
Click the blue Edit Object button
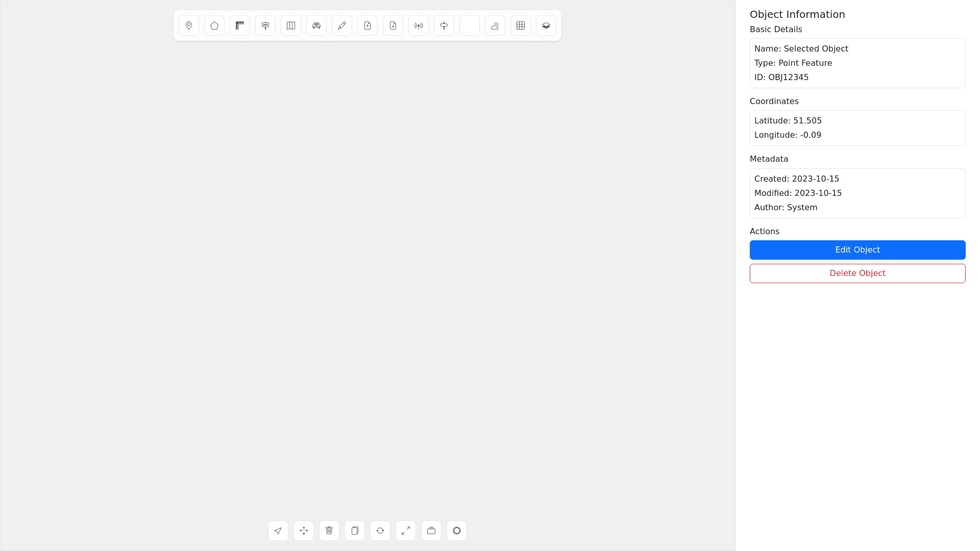coord(857,250)
